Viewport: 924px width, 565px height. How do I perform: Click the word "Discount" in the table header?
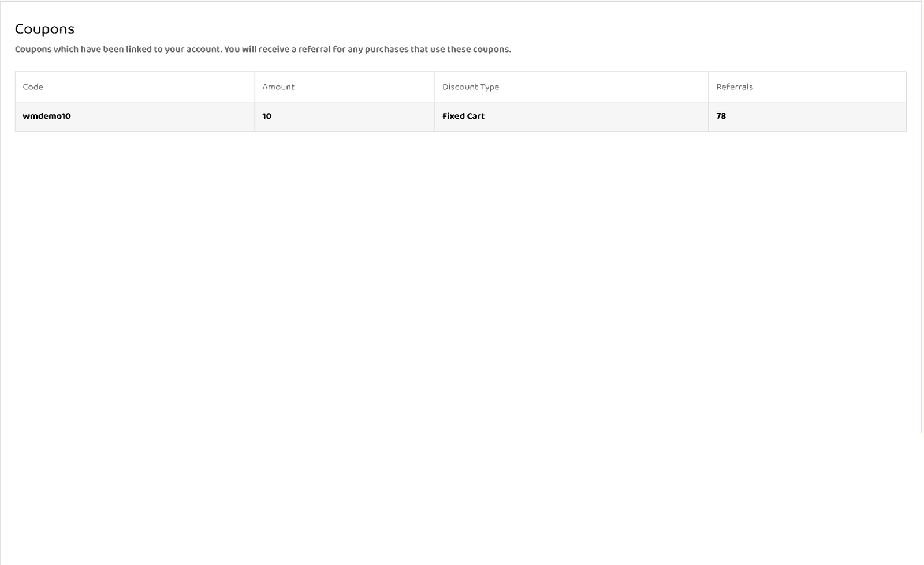[x=460, y=87]
